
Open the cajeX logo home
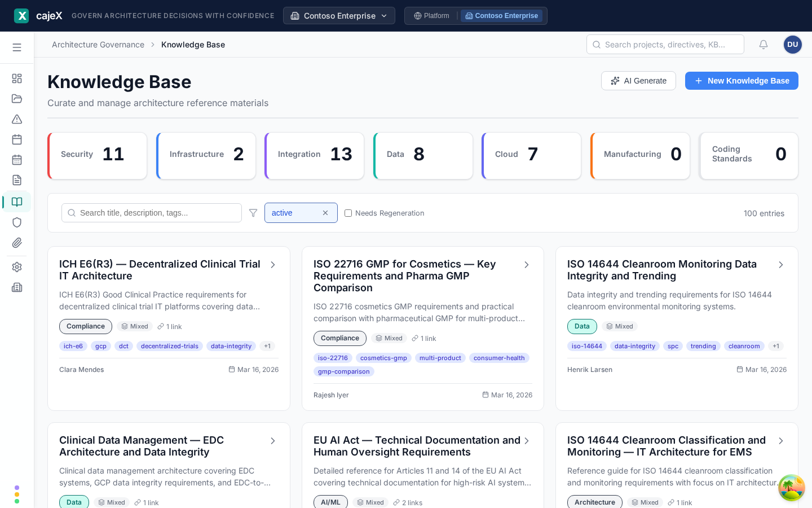pyautogui.click(x=38, y=16)
